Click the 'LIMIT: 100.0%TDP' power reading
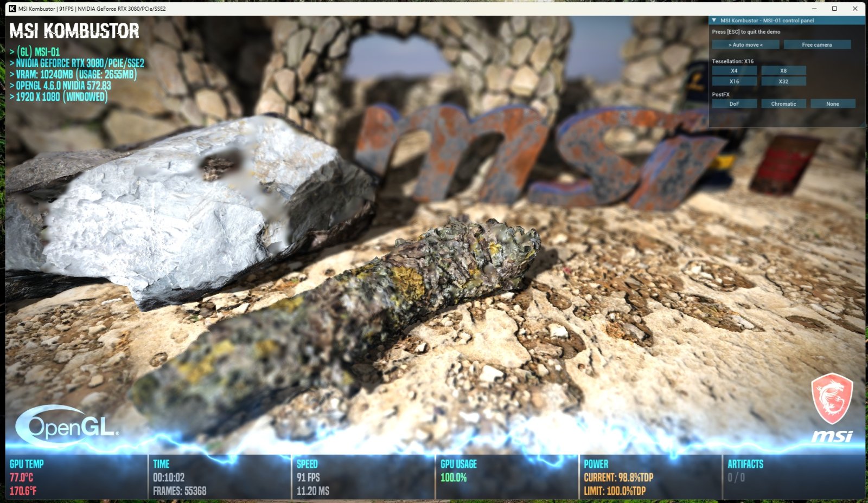The width and height of the screenshot is (868, 503). (x=615, y=491)
